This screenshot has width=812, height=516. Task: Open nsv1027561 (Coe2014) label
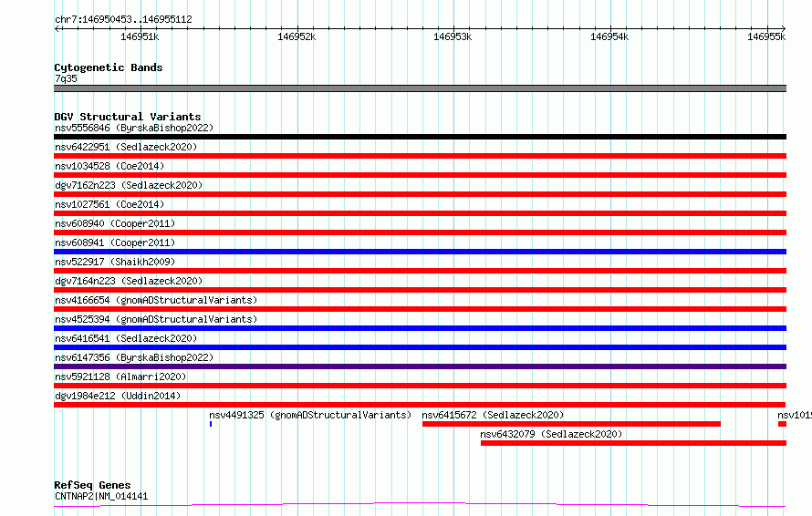click(109, 204)
